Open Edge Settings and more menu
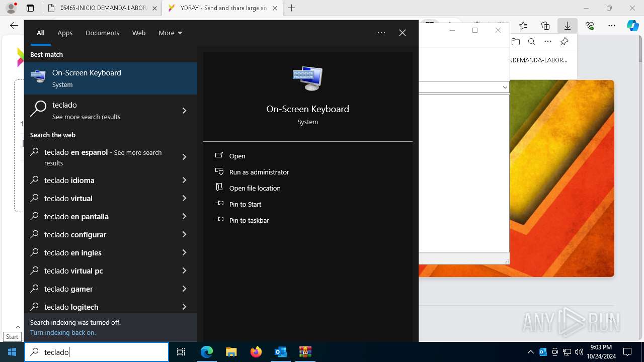Viewport: 644px width, 362px height. click(612, 26)
